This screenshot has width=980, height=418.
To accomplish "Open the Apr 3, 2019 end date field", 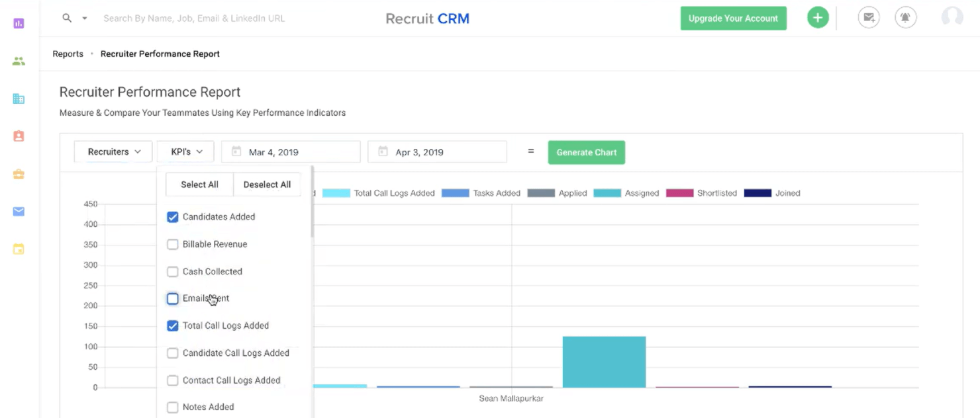I will coord(437,151).
